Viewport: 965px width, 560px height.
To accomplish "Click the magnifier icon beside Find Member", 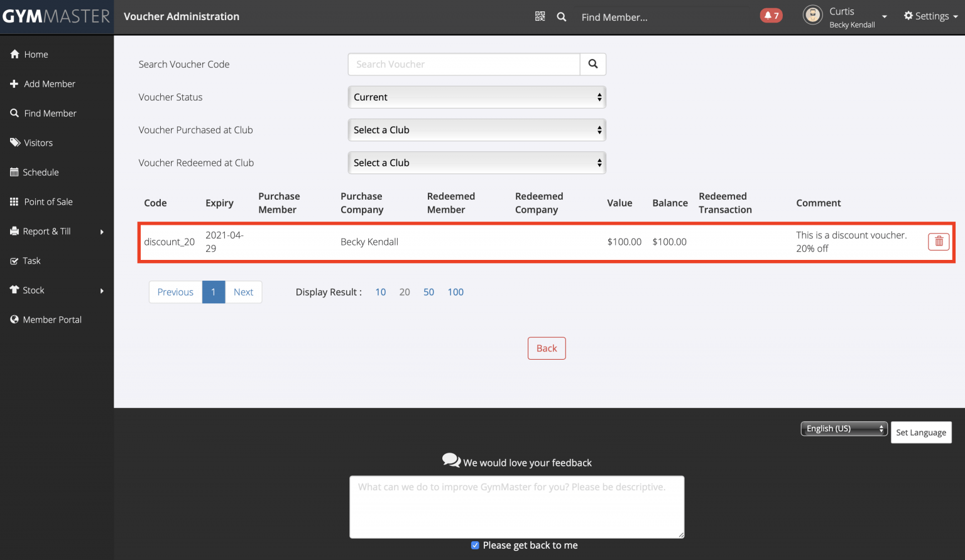I will pos(562,17).
